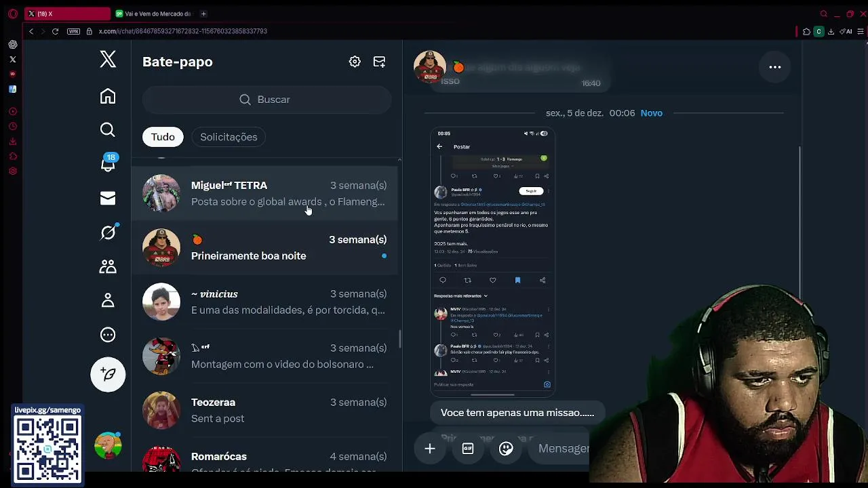Click the Buscar search field

tap(267, 100)
